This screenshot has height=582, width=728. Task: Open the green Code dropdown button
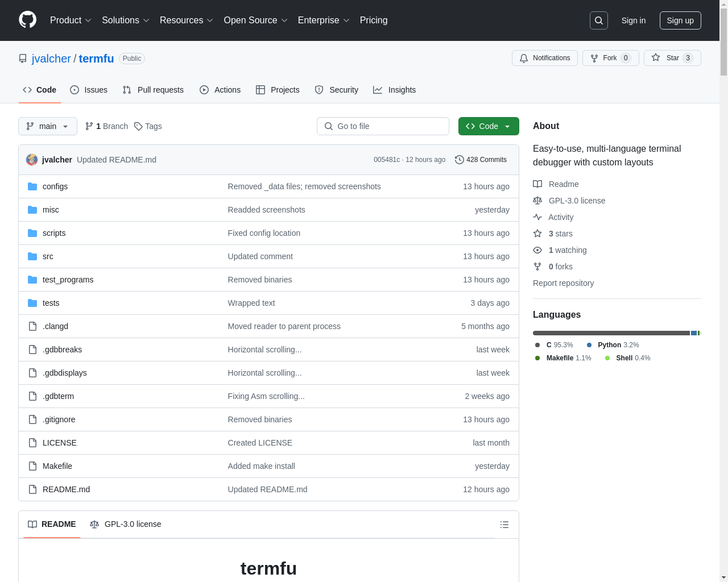(x=489, y=126)
